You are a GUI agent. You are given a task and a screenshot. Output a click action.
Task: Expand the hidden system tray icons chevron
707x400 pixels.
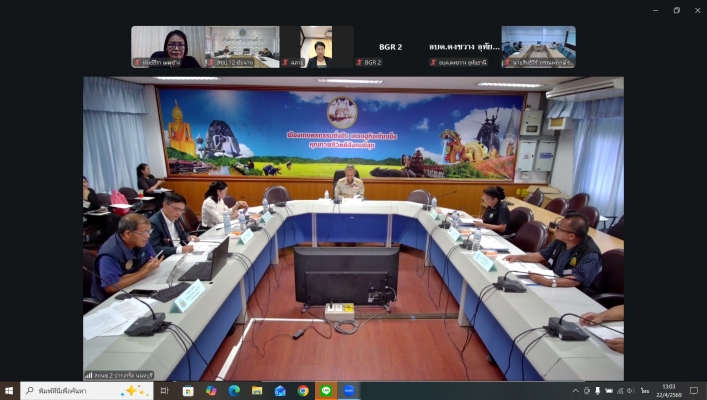[x=575, y=391]
